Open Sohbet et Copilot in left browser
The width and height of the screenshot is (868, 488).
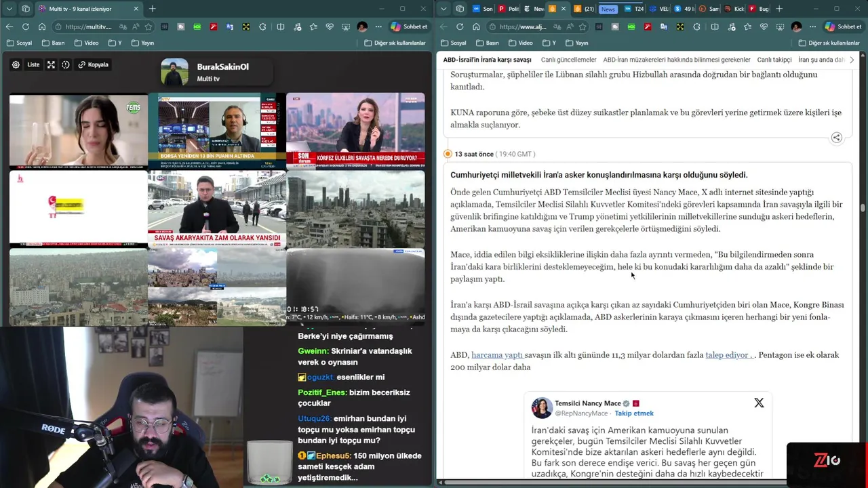pyautogui.click(x=409, y=26)
